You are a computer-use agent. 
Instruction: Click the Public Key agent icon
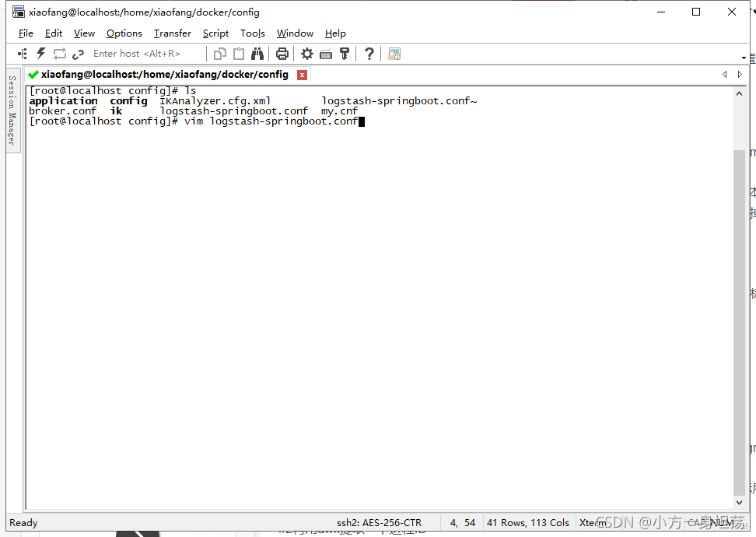point(345,54)
